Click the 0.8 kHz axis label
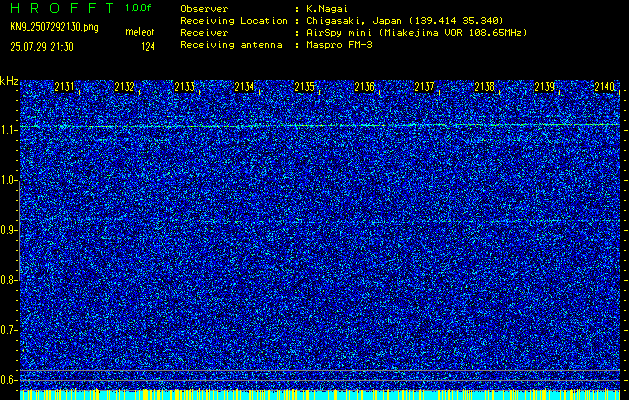The height and width of the screenshot is (400, 629). pos(8,280)
